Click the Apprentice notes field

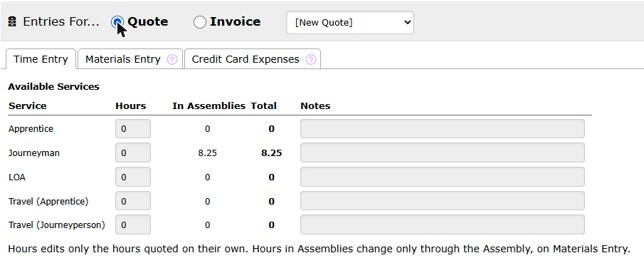(x=443, y=129)
